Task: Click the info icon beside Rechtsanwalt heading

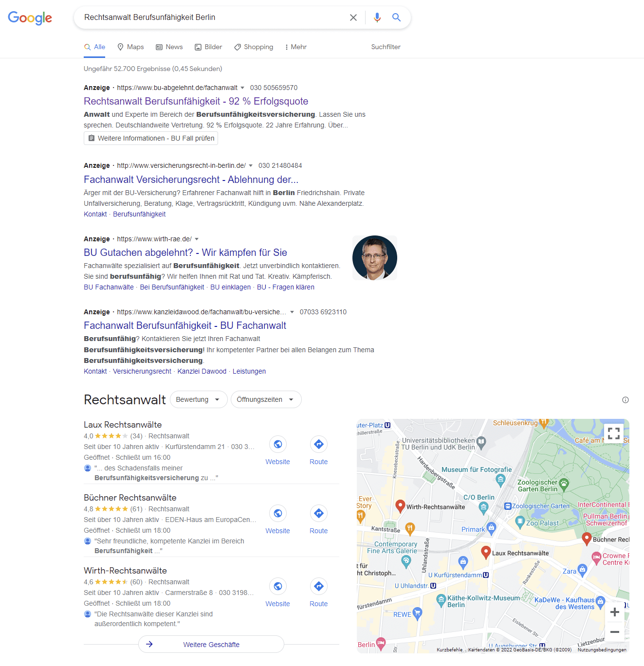Action: tap(626, 400)
